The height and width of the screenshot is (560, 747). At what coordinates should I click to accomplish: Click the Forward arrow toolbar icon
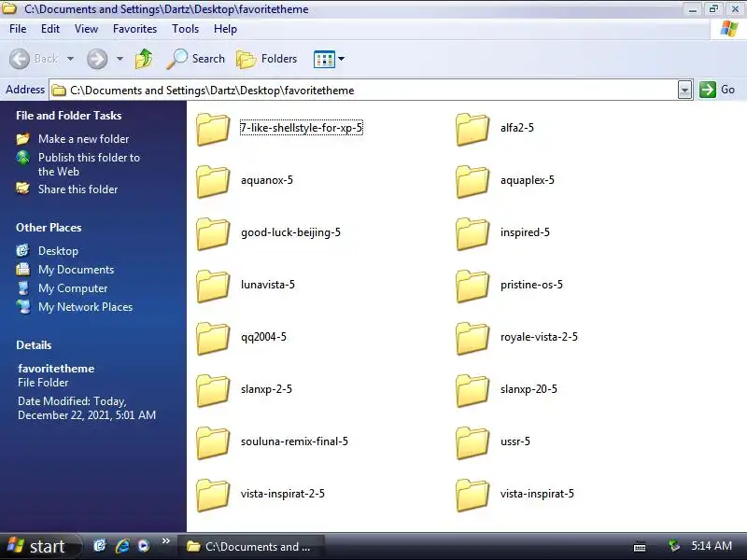[x=97, y=59]
